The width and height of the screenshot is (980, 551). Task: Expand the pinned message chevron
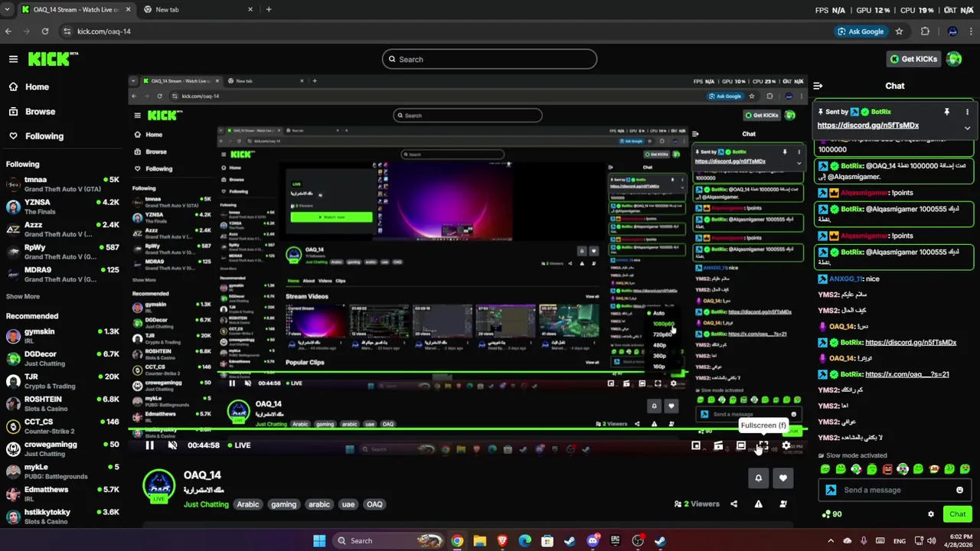(967, 128)
